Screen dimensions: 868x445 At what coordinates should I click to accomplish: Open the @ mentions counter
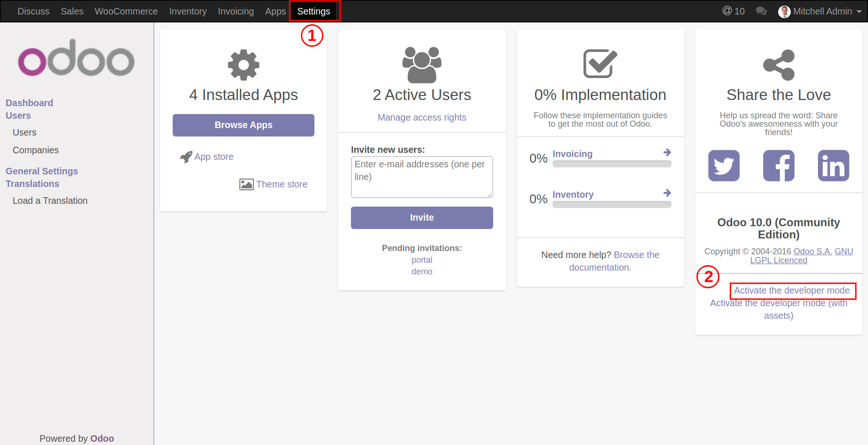(733, 11)
